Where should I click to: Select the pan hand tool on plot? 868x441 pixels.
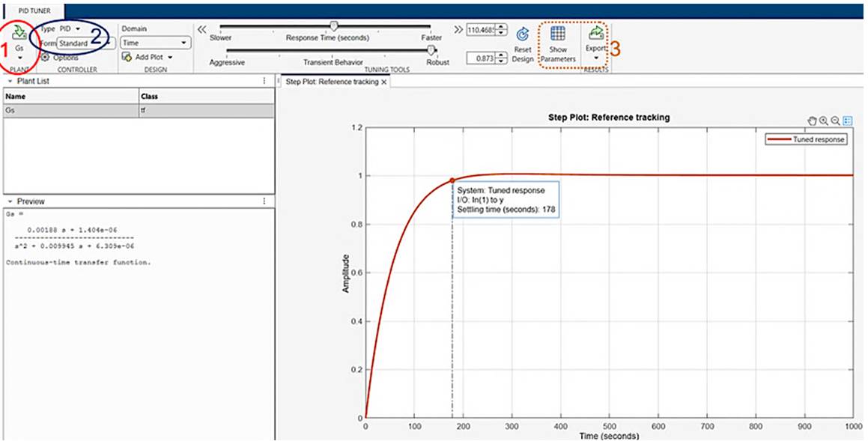[x=812, y=121]
